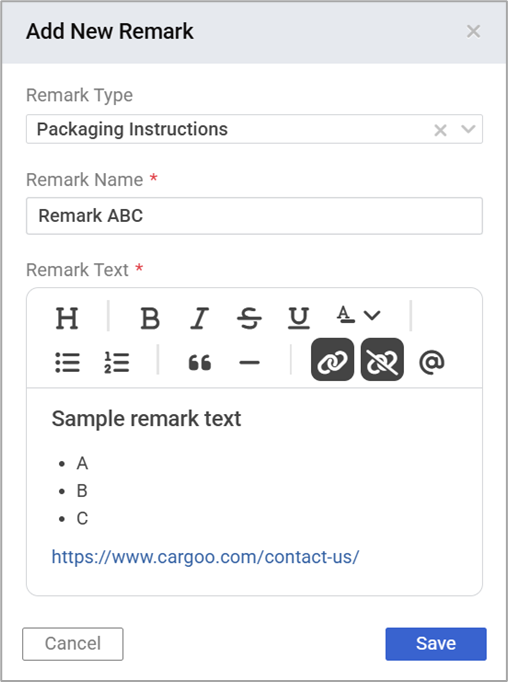This screenshot has height=682, width=508.
Task: Click the Remark Name input field
Action: pos(254,216)
